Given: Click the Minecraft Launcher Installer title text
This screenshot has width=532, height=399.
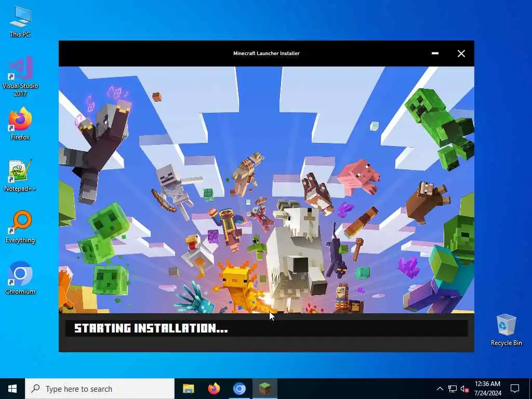Looking at the screenshot, I should (267, 54).
